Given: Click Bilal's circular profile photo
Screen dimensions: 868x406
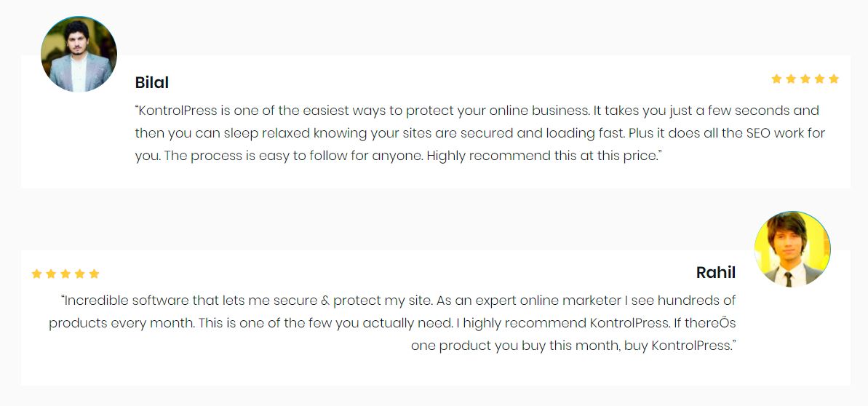Looking at the screenshot, I should tap(79, 55).
